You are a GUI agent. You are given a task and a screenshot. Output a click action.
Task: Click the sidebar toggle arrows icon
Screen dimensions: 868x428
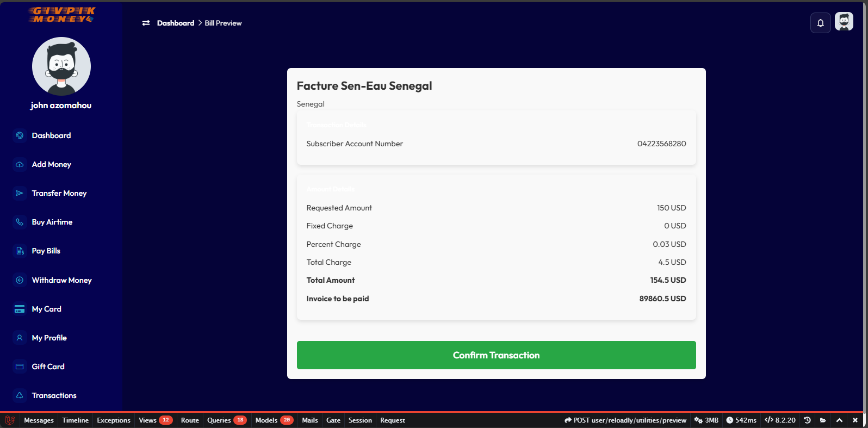146,23
